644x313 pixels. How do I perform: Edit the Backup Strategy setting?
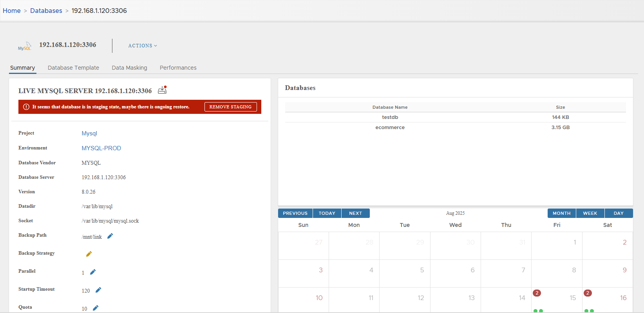click(89, 254)
